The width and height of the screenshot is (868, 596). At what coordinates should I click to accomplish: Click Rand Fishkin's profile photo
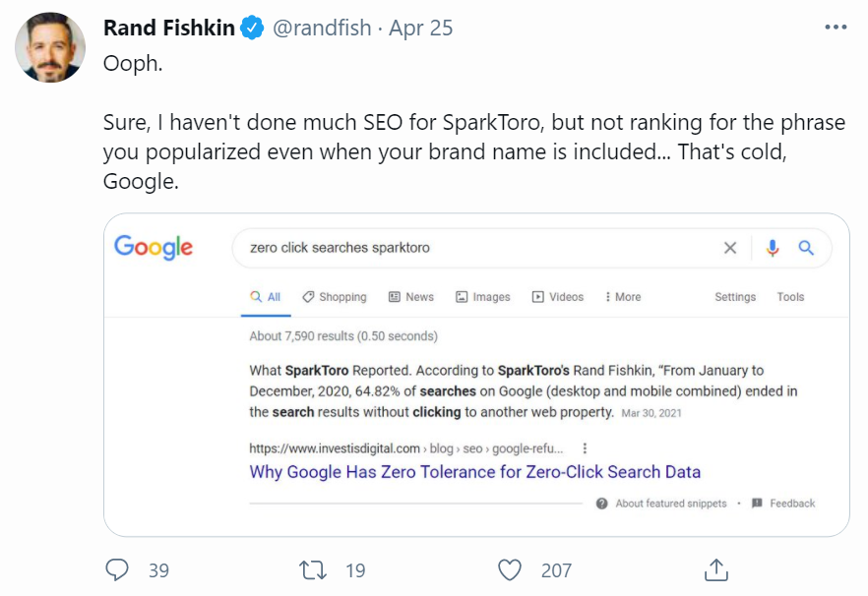[50, 47]
